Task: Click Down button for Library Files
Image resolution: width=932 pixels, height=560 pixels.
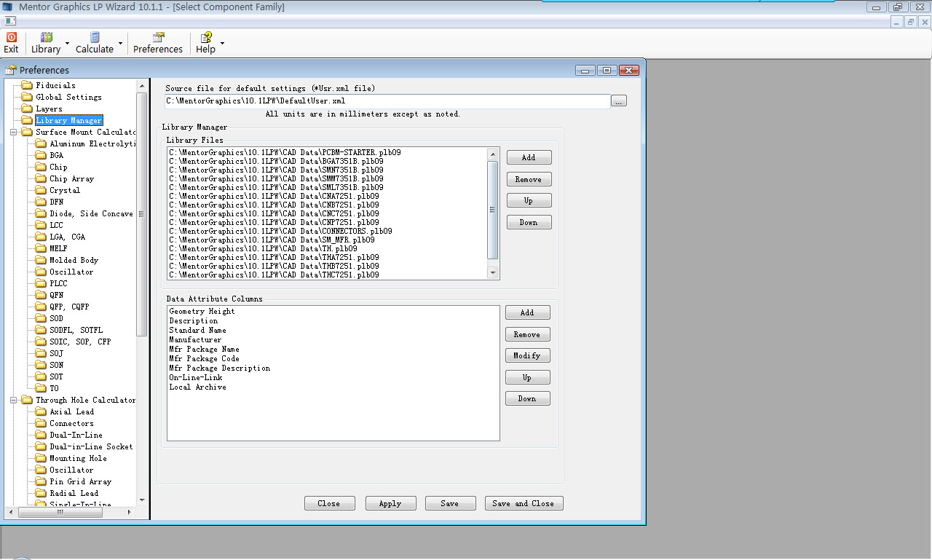Action: click(x=529, y=222)
